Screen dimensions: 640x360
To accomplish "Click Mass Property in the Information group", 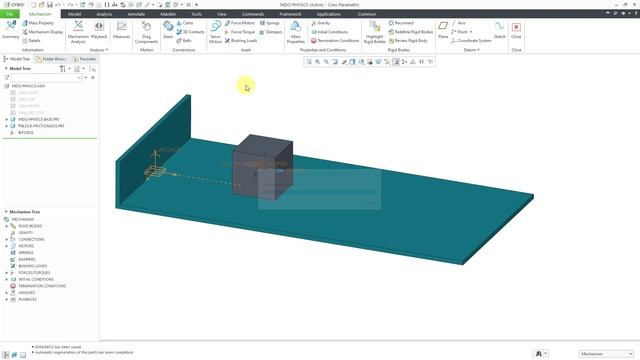I will click(x=38, y=23).
